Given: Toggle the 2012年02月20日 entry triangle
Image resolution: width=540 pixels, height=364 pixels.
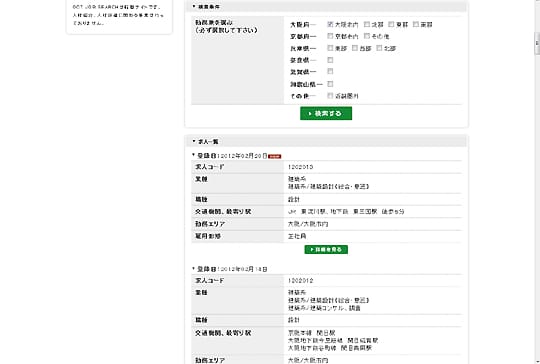Looking at the screenshot, I should (x=194, y=155).
